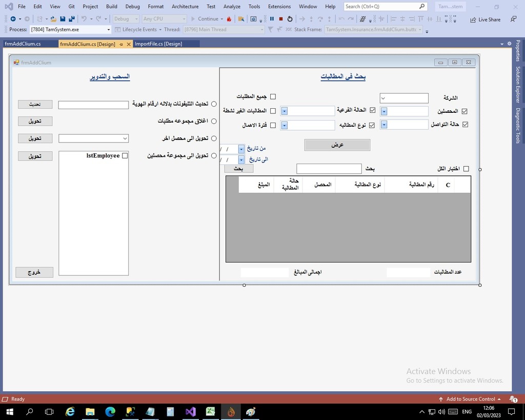Open Microsoft Edge from the taskbar

click(110, 412)
